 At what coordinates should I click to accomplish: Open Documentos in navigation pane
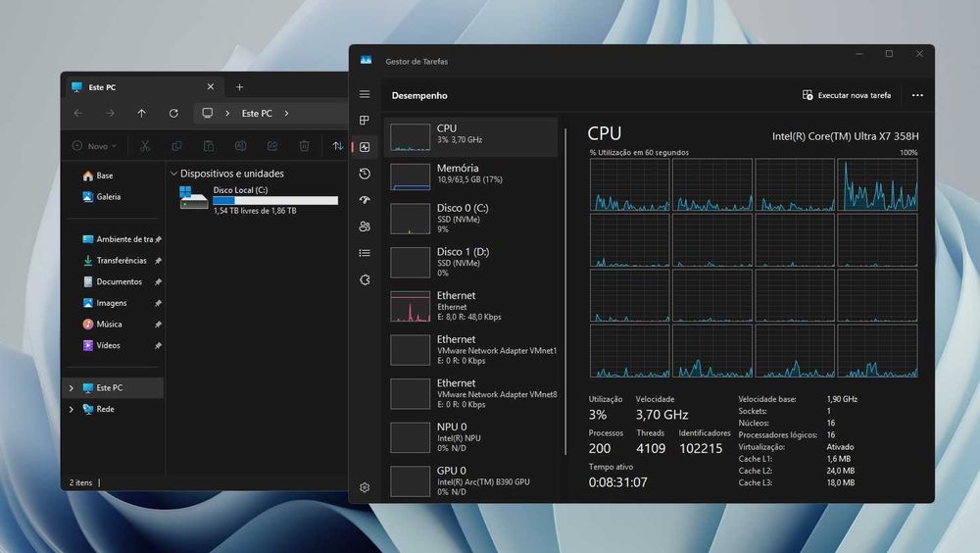[x=113, y=281]
